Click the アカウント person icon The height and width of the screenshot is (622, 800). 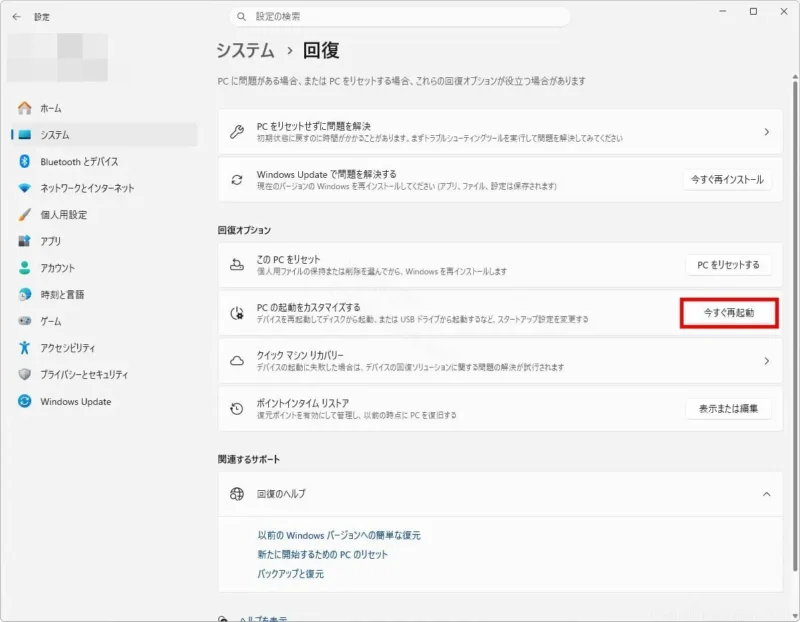pyautogui.click(x=24, y=267)
